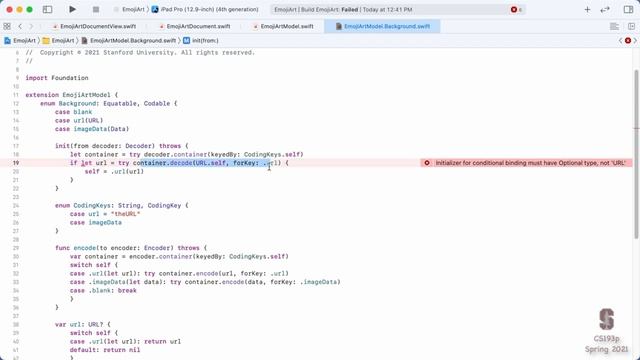Screen dimensions: 640x360
Task: Open the related items grid icon
Action: pos(7,26)
